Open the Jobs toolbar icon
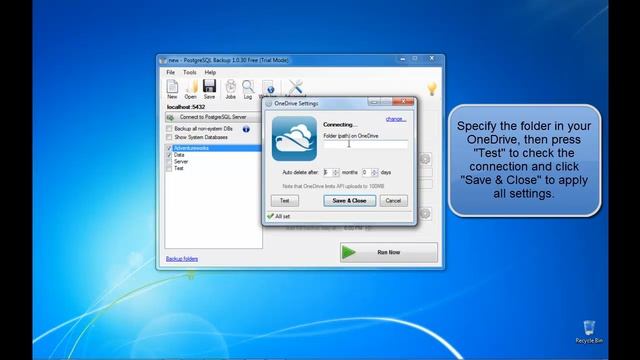This screenshot has width=640, height=360. (x=231, y=89)
